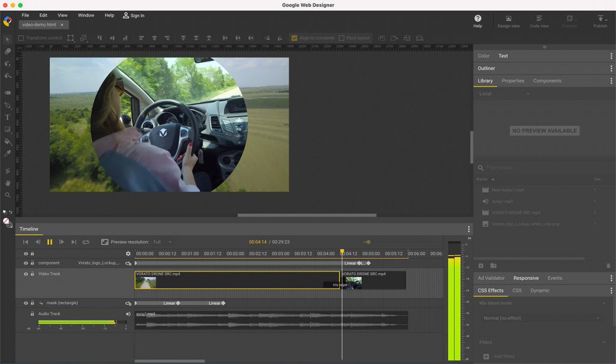
Task: Step forward one frame
Action: [x=61, y=242]
